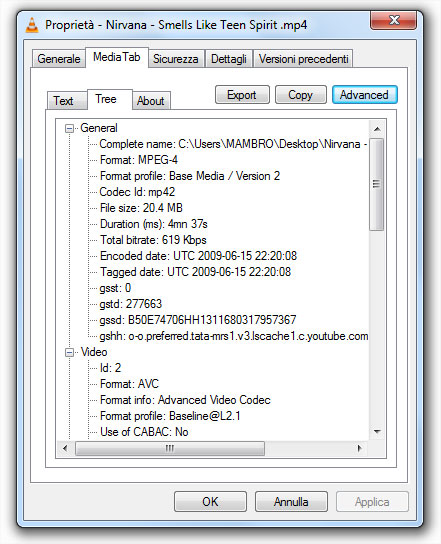Select the MediaTab tab

117,57
